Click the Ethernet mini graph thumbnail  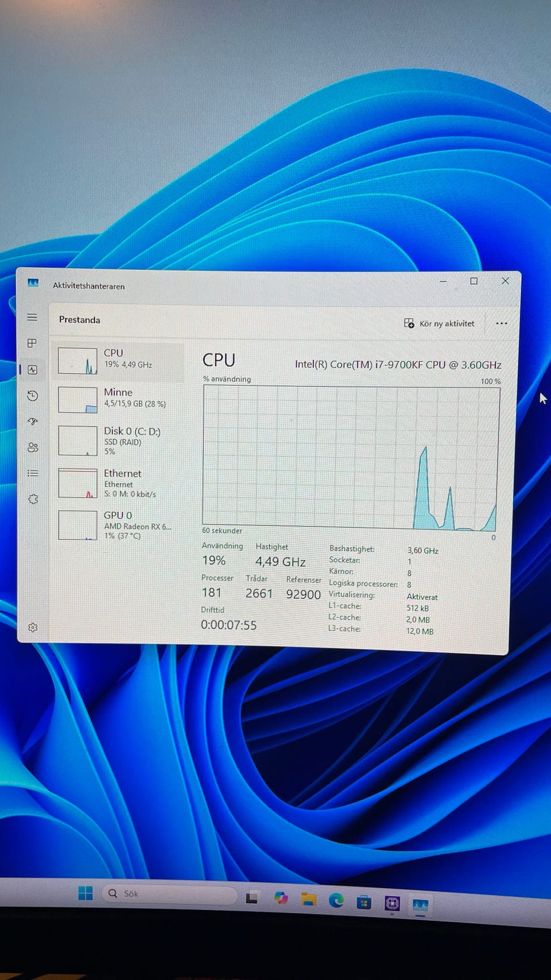(77, 483)
